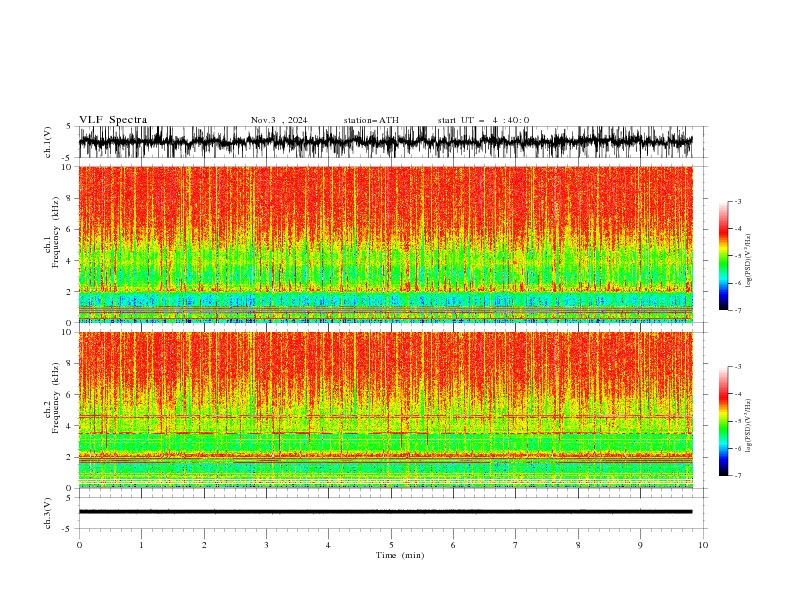Screen dimensions: 792x612
Task: Click the "Time (min)" axis title
Action: coord(400,555)
